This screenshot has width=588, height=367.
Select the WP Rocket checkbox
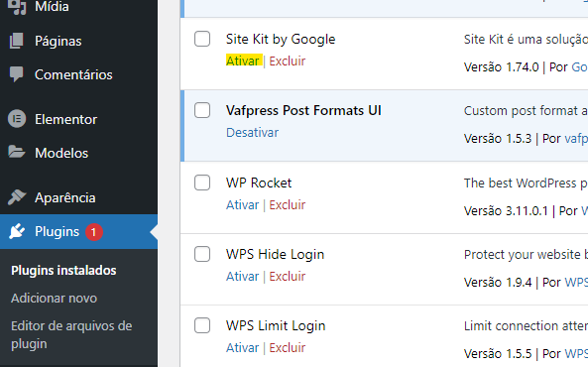(202, 183)
